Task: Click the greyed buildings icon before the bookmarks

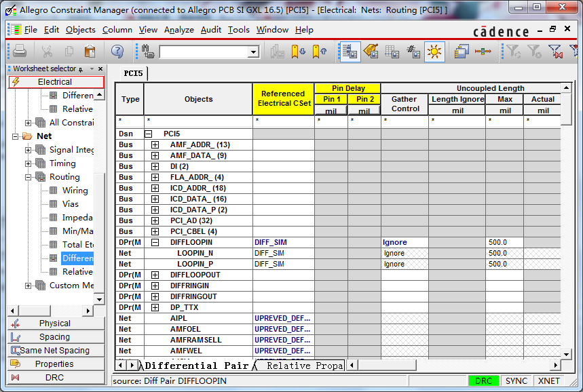Action: click(x=277, y=52)
